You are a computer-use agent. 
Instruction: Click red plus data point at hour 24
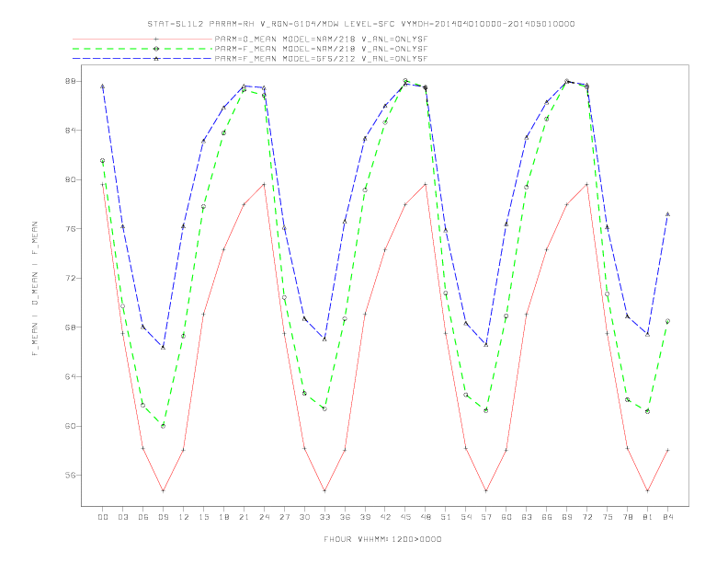click(264, 184)
